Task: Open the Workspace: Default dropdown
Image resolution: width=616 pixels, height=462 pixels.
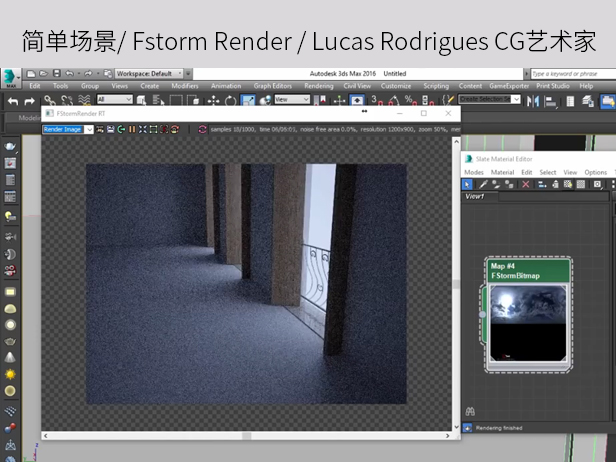Action: point(148,73)
